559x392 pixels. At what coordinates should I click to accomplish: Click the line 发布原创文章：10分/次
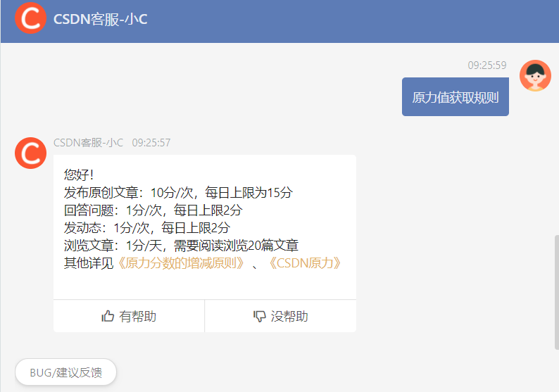tap(129, 193)
